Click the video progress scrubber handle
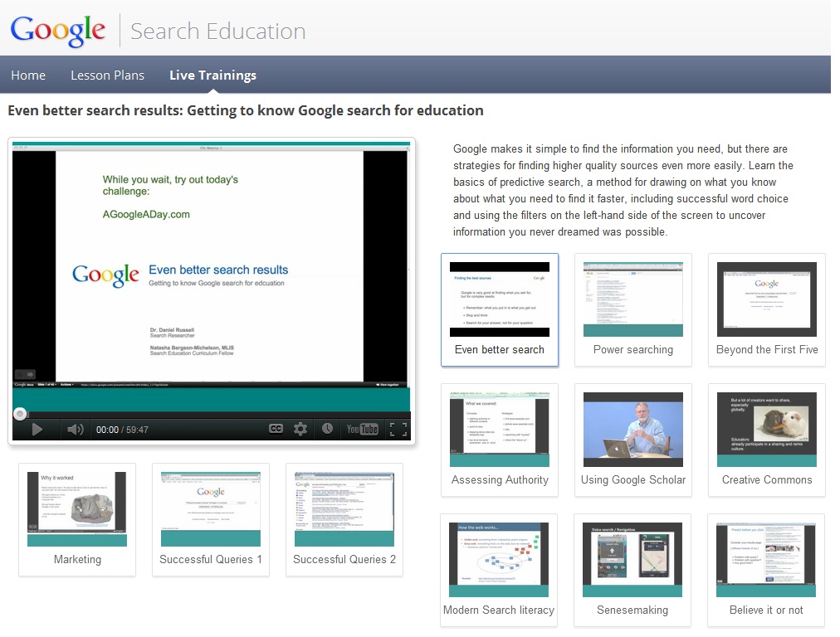840x637 pixels. tap(20, 414)
